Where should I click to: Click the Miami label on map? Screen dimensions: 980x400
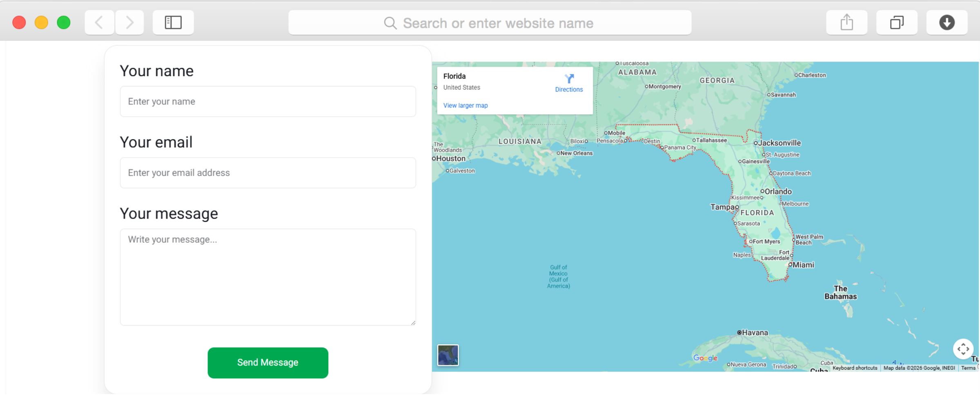pos(803,265)
